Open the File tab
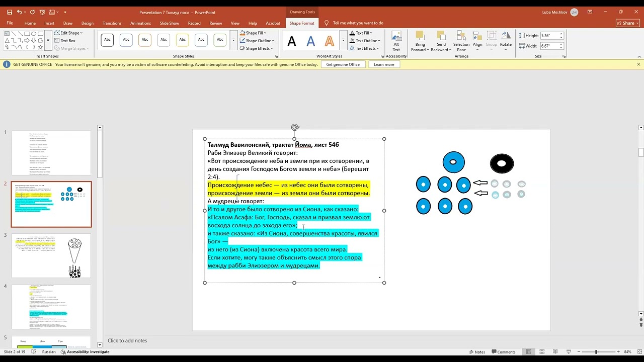Image resolution: width=644 pixels, height=362 pixels. pos(10,23)
